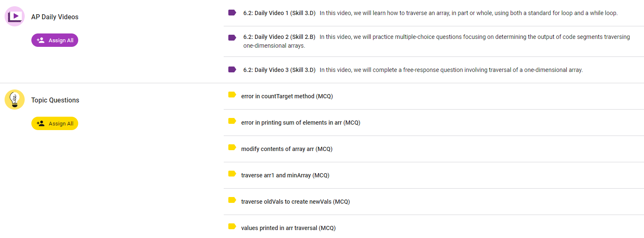Viewport: 644px width, 238px height.
Task: Click the AP Daily Videos play icon
Action: click(15, 16)
